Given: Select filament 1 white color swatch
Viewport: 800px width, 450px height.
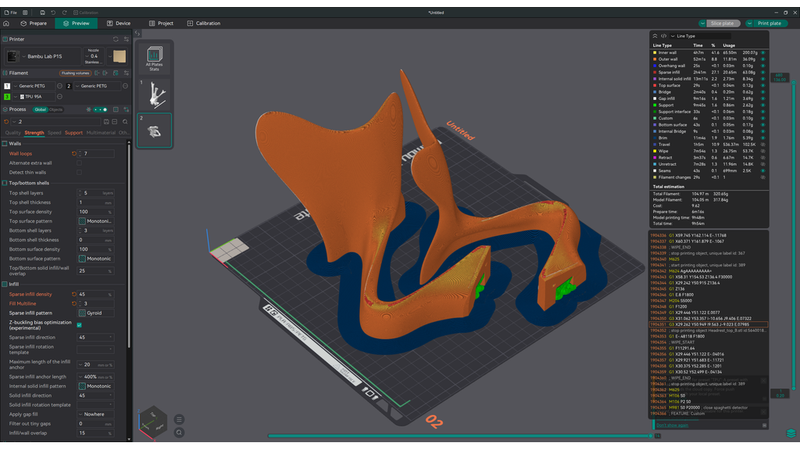Looking at the screenshot, I should [x=7, y=86].
